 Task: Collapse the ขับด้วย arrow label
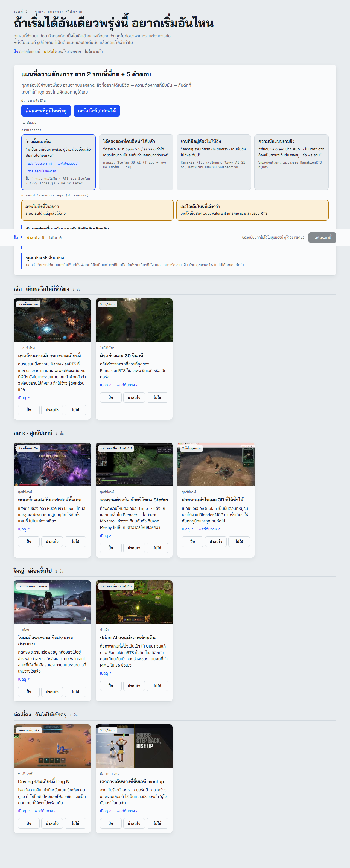tap(29, 123)
